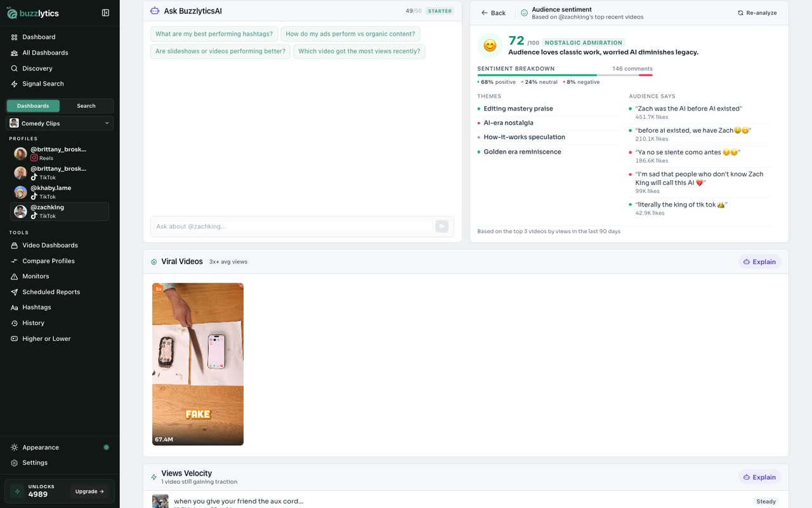
Task: Select @khaby.lame TikTok profile
Action: click(60, 192)
